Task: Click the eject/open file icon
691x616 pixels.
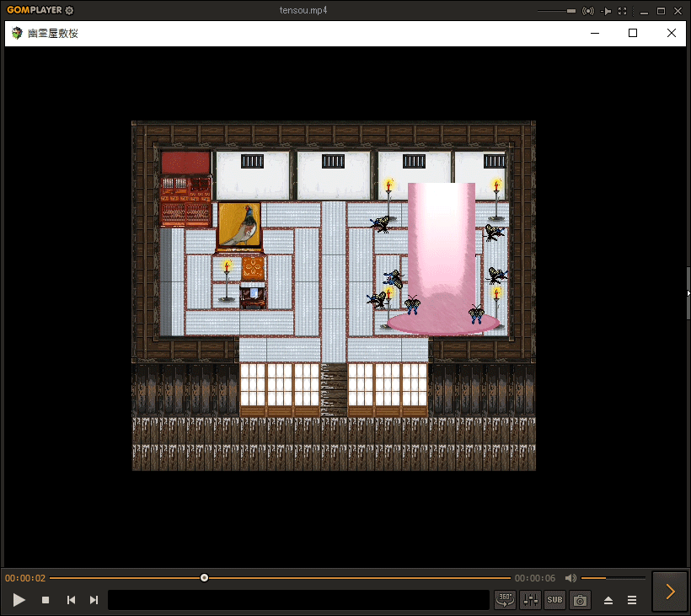Action: (x=608, y=600)
